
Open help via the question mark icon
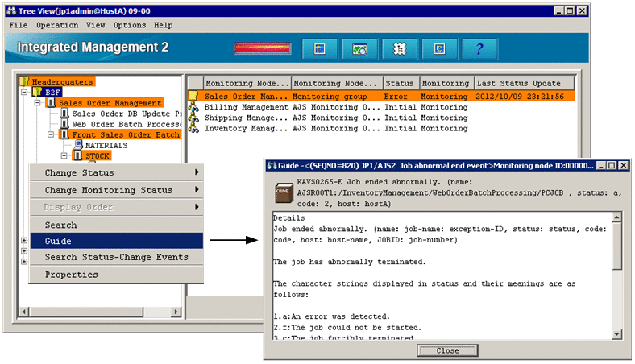[479, 48]
